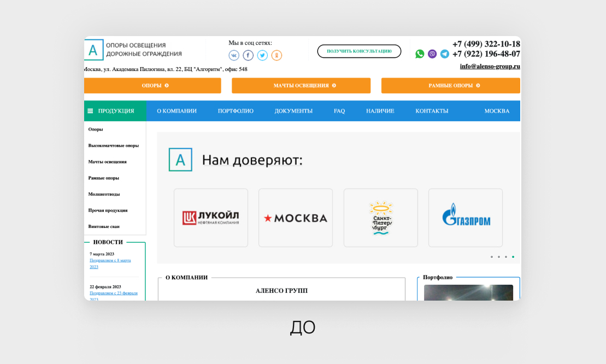Go to О КОМПАНИИ menu item
The height and width of the screenshot is (364, 606).
pyautogui.click(x=176, y=111)
